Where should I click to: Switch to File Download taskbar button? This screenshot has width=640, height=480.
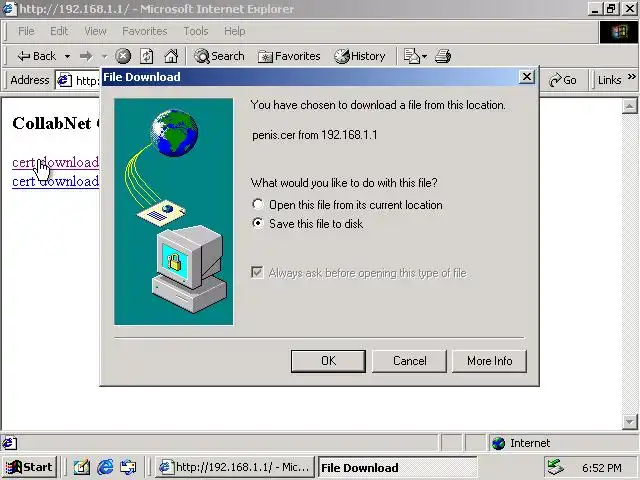tap(398, 467)
